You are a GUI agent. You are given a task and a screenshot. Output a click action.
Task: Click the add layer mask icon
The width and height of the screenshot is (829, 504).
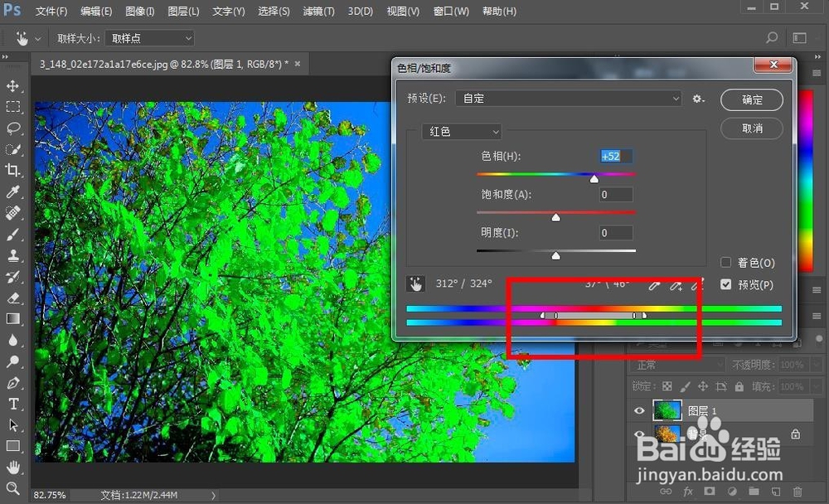coord(710,492)
